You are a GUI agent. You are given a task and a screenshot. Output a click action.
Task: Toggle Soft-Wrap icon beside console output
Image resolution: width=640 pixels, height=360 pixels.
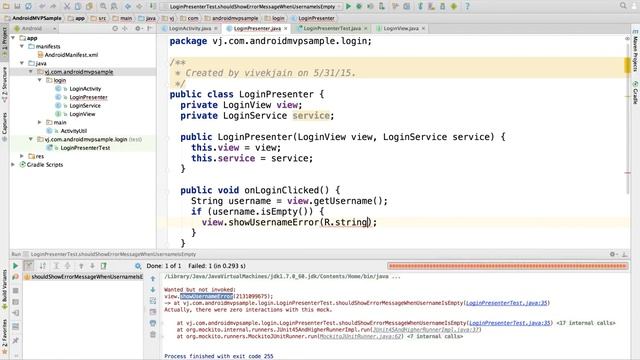click(153, 301)
